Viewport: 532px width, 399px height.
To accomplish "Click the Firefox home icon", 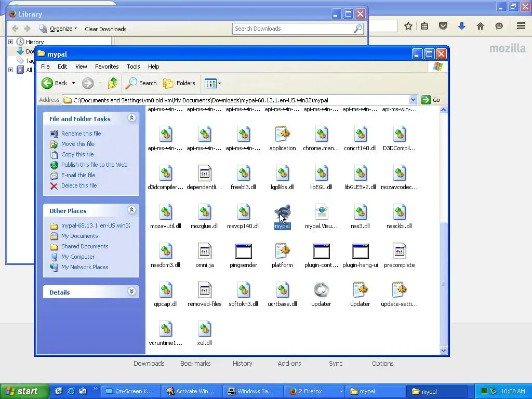I will click(x=481, y=26).
